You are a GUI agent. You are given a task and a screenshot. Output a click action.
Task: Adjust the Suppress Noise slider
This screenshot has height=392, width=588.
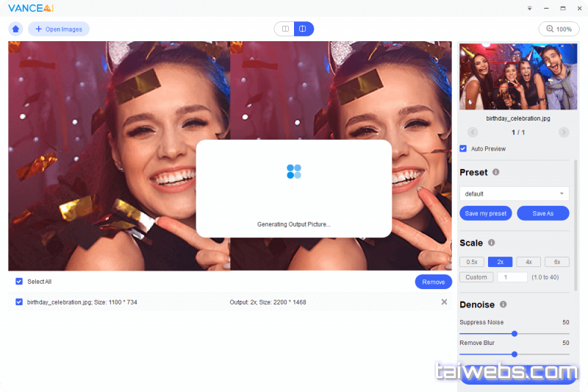point(514,334)
